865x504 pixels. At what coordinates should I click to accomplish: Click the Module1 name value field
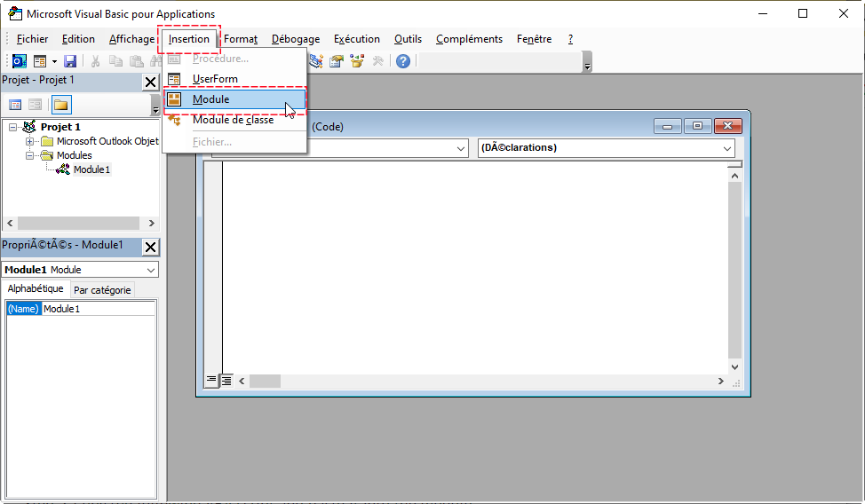(99, 309)
